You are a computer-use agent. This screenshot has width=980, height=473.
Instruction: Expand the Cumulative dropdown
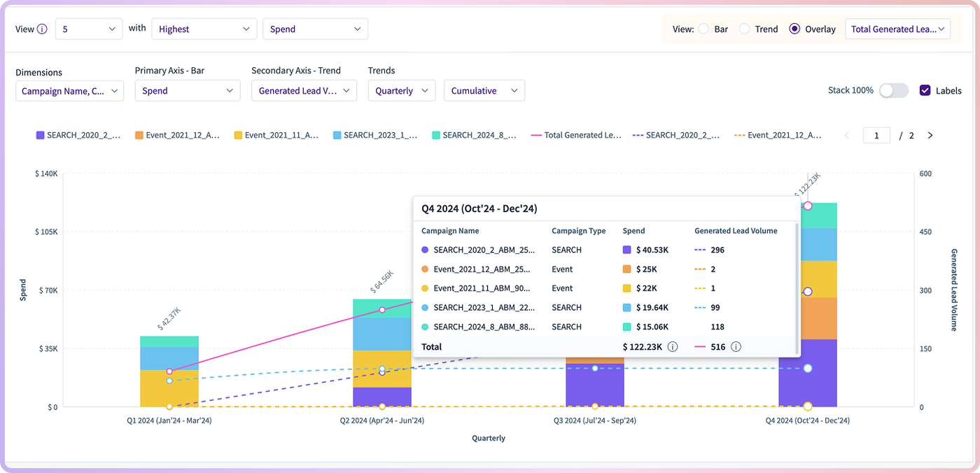pyautogui.click(x=484, y=91)
